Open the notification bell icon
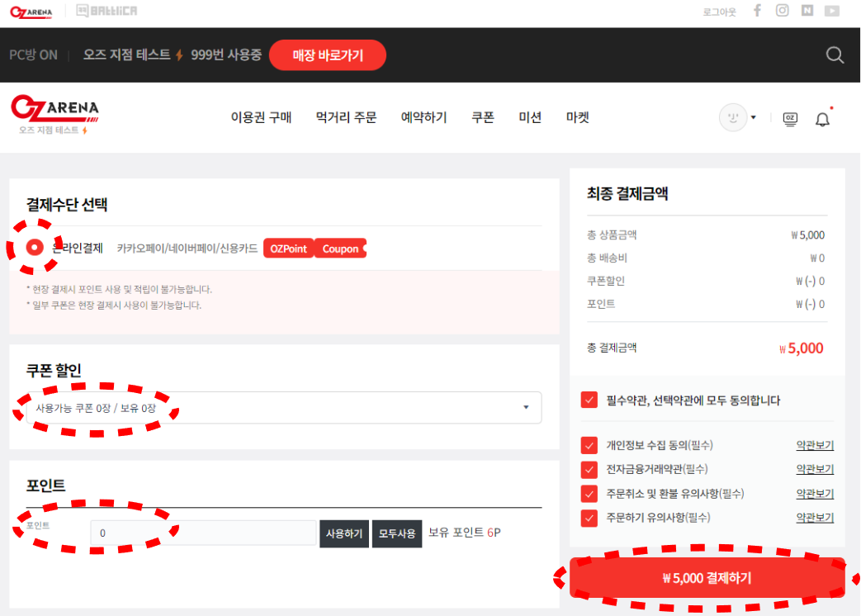Viewport: 861px width, 616px height. (822, 119)
